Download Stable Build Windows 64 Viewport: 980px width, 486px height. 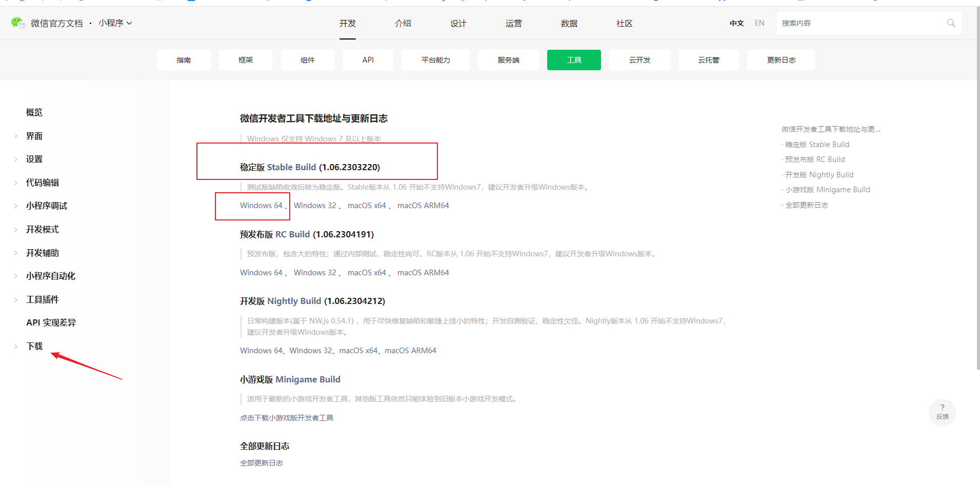pos(261,206)
